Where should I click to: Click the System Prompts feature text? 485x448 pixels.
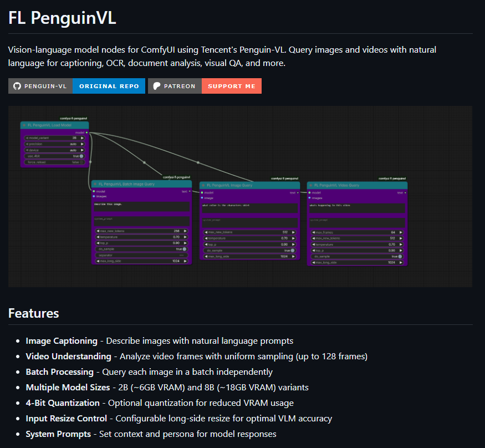pyautogui.click(x=151, y=434)
